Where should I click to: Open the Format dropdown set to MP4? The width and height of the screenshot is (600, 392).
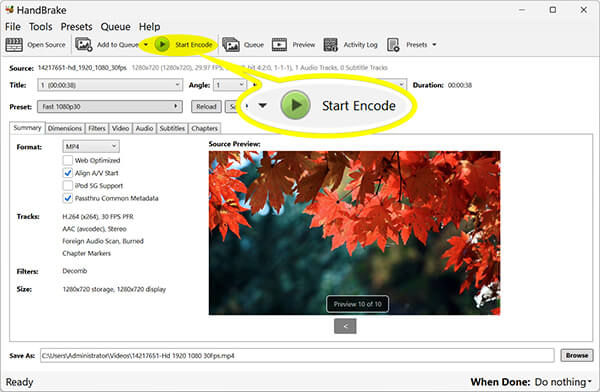coord(91,146)
